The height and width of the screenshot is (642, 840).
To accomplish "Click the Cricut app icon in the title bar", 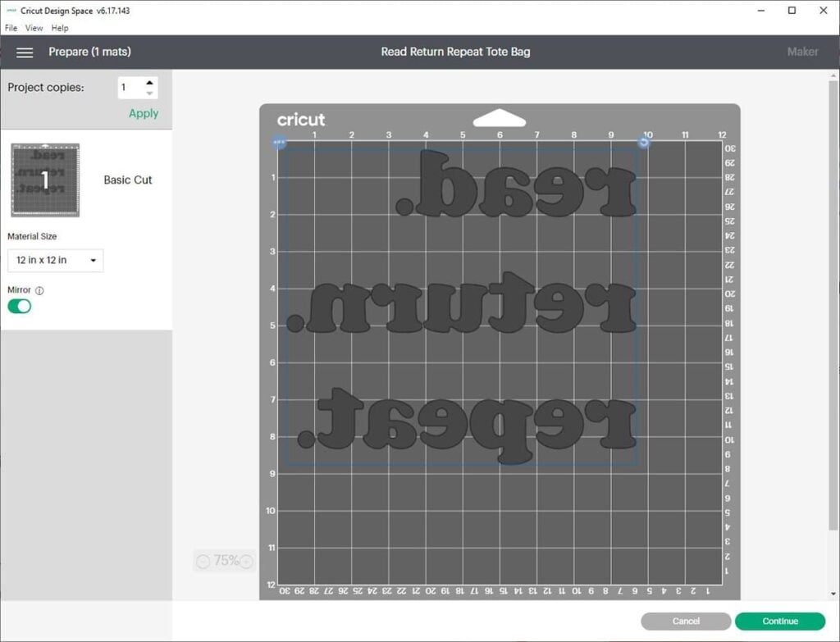I will pos(11,10).
